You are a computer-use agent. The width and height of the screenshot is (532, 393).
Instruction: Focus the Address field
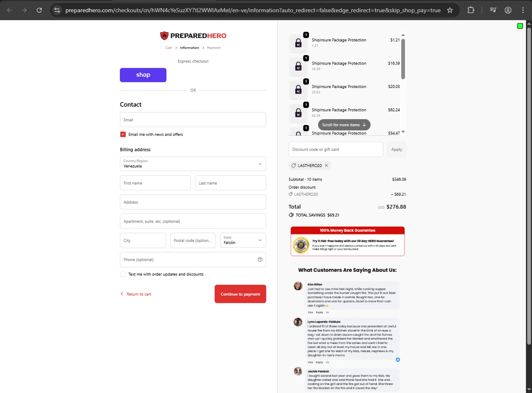point(193,202)
